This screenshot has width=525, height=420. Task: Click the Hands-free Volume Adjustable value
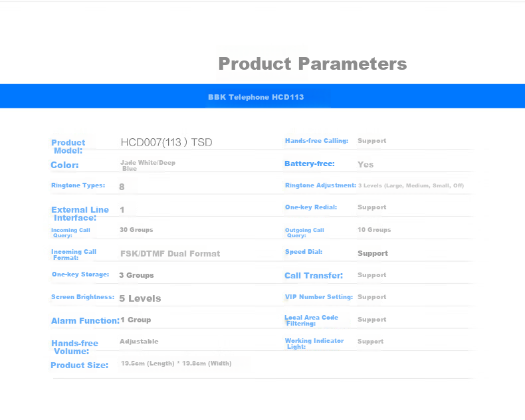tap(139, 342)
